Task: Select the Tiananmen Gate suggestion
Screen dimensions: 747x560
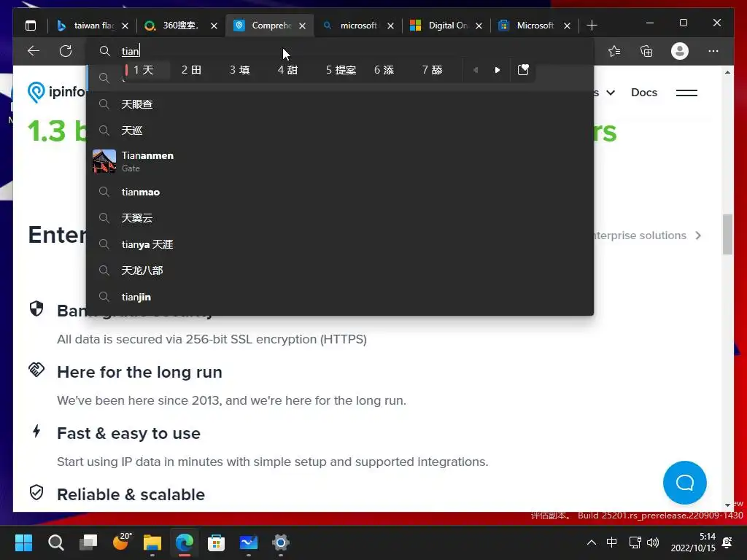Action: pos(340,161)
